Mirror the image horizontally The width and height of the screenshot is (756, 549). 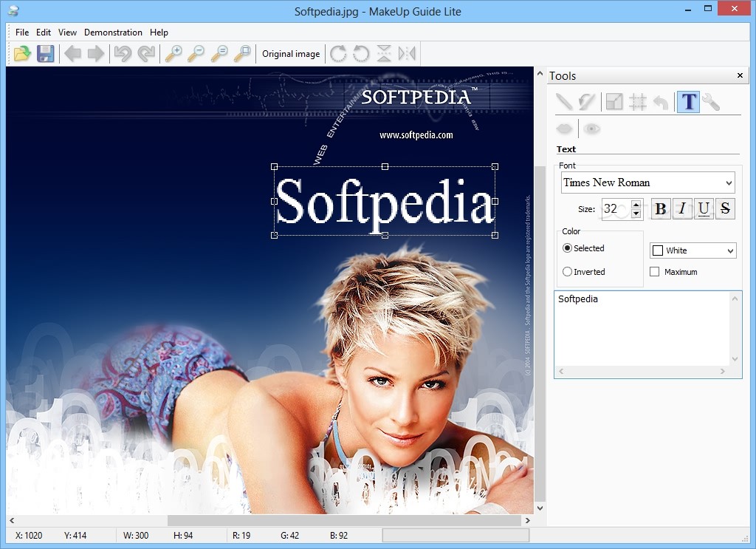407,53
